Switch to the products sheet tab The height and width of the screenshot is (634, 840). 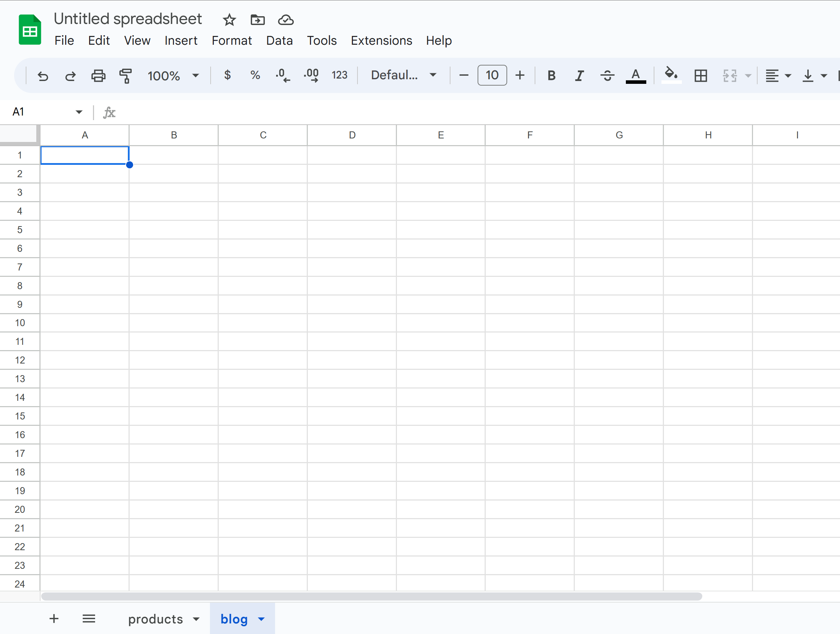(x=155, y=619)
